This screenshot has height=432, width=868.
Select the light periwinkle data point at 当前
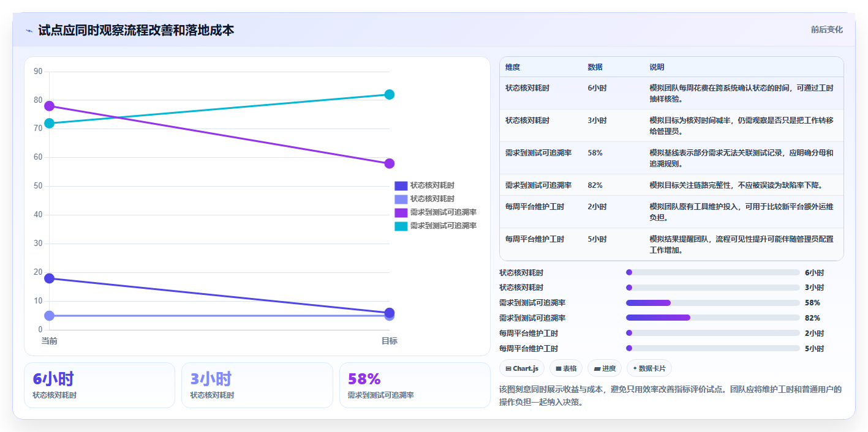pos(50,316)
